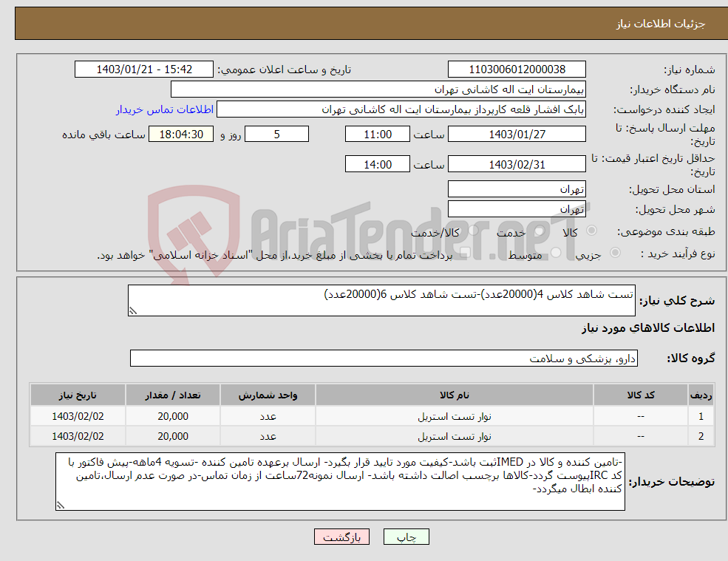Screen dimensions: 728x561
Task: Click the request number field 1103006012000038
Action: (x=517, y=69)
